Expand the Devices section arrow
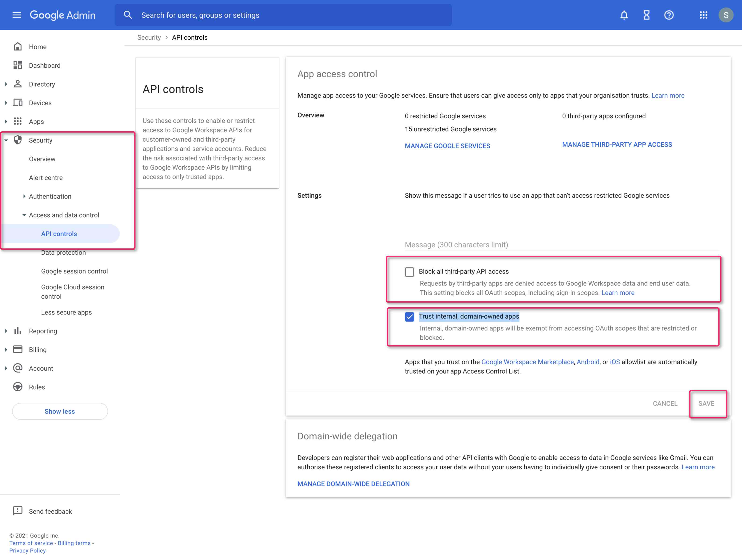The width and height of the screenshot is (742, 560). click(6, 103)
